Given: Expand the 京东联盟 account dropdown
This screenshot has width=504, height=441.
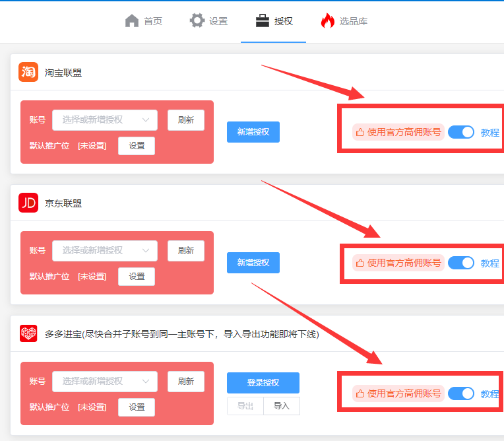Looking at the screenshot, I should pos(105,251).
